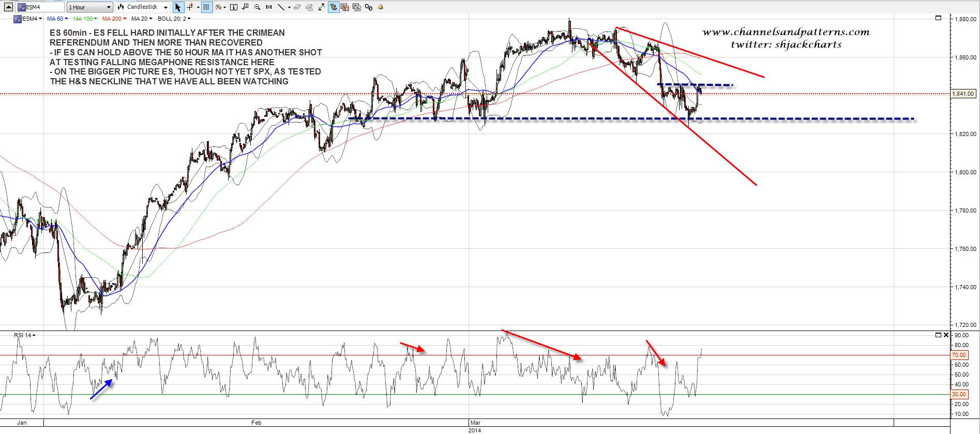Screen dimensions: 980x434
Task: Maximize the price chart pane
Action: click(x=939, y=18)
